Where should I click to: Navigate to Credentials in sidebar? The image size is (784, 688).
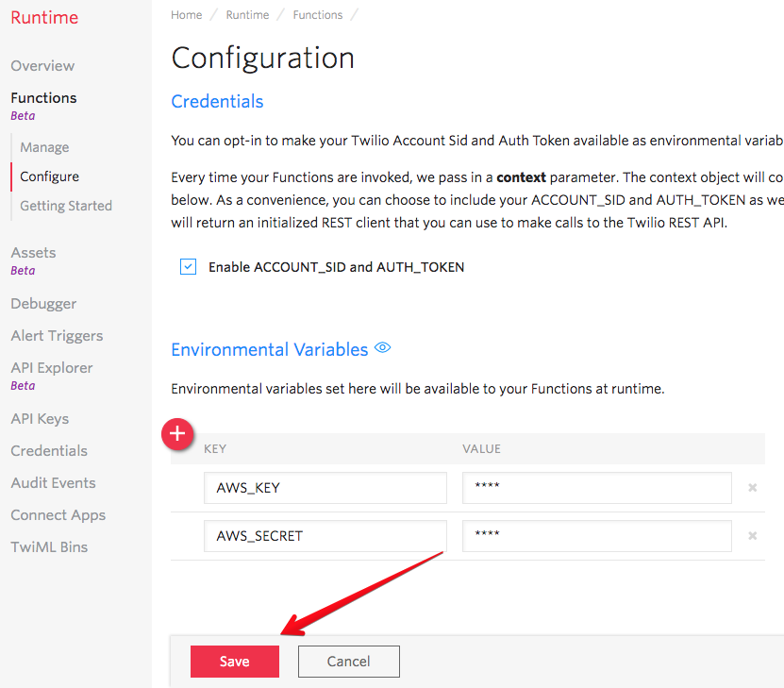click(49, 450)
